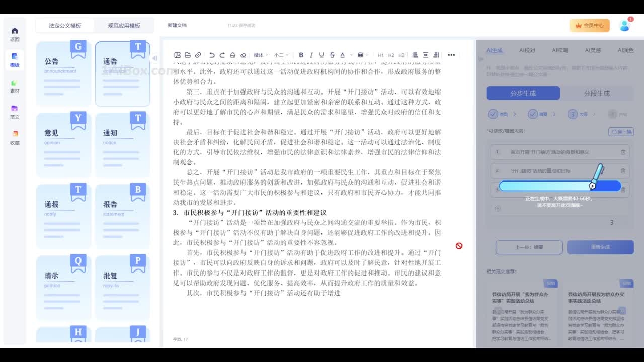Delete the first outline item with trash icon
Screen dimensions: 644x362
(623, 152)
